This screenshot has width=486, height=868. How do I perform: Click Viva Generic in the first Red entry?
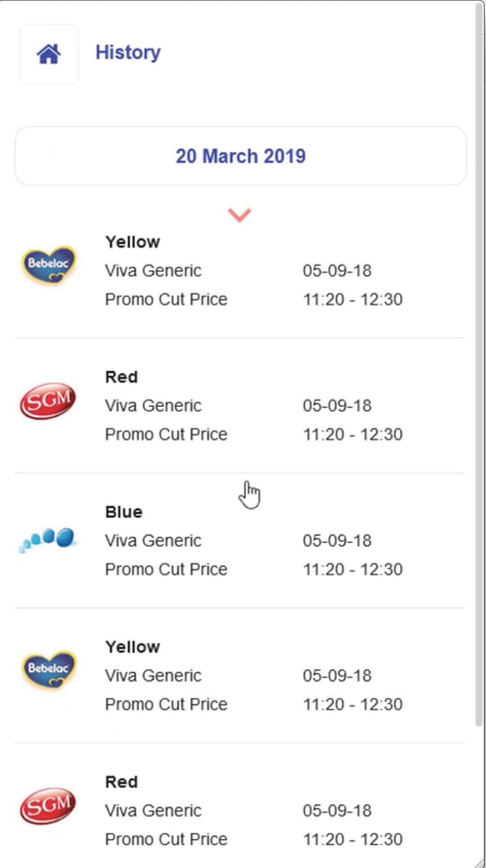pos(153,405)
